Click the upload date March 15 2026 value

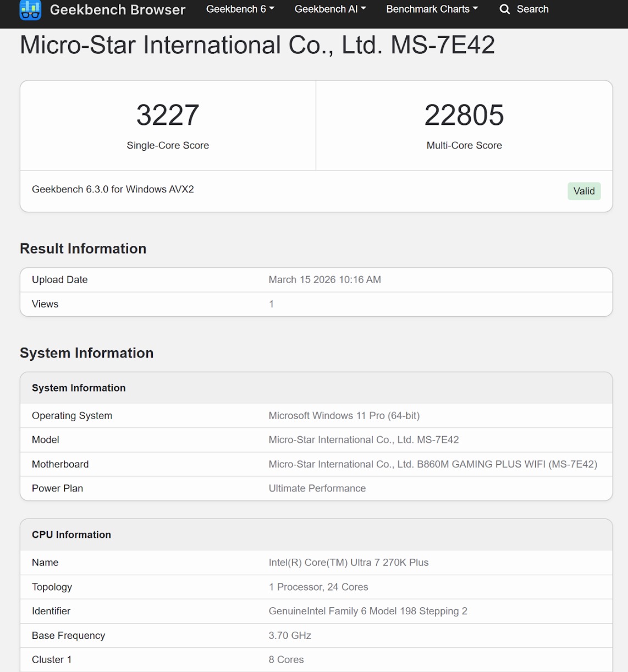(x=324, y=280)
